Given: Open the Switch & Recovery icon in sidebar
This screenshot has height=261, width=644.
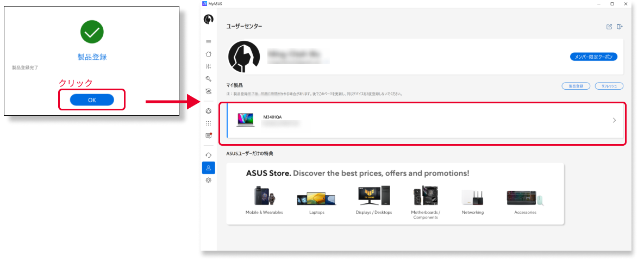Looking at the screenshot, I should coord(208,91).
